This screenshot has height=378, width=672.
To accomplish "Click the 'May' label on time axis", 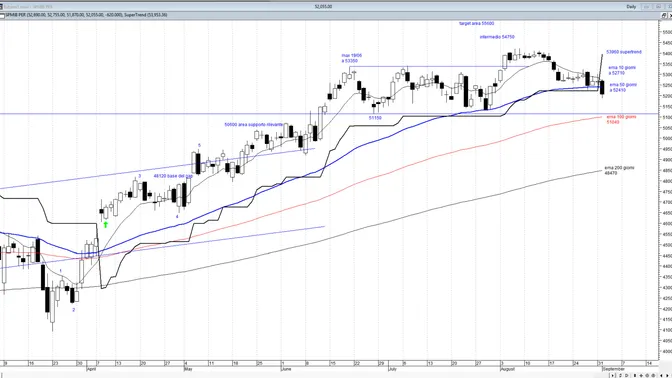I will pyautogui.click(x=188, y=369).
